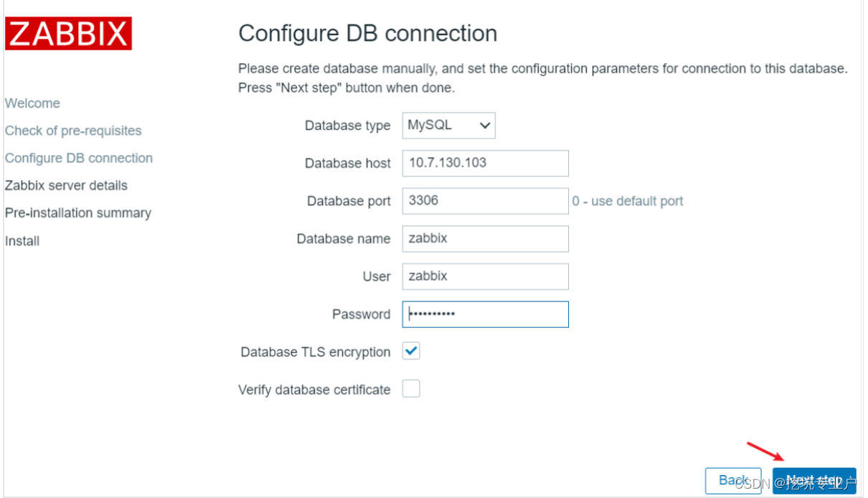The image size is (868, 498).
Task: Click the ZABBIX logo
Action: tap(68, 33)
